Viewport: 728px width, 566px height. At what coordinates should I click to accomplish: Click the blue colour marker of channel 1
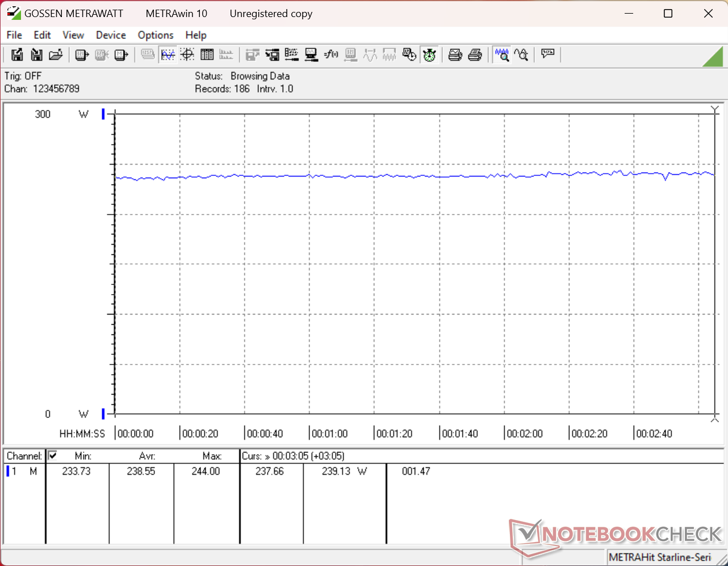point(8,471)
